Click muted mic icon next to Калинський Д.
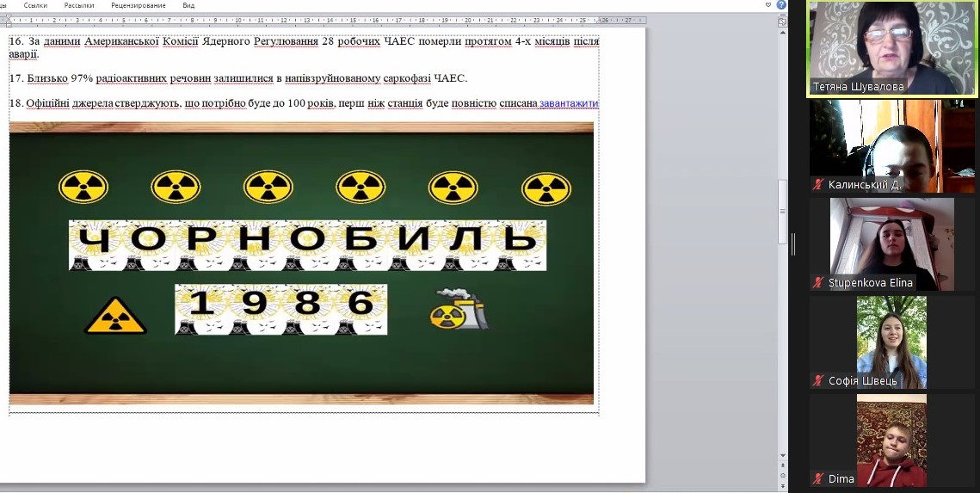Image resolution: width=980 pixels, height=493 pixels. 818,184
